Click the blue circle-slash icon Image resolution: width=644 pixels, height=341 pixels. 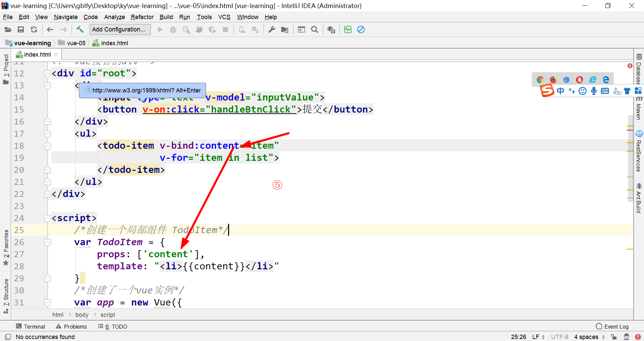click(361, 29)
